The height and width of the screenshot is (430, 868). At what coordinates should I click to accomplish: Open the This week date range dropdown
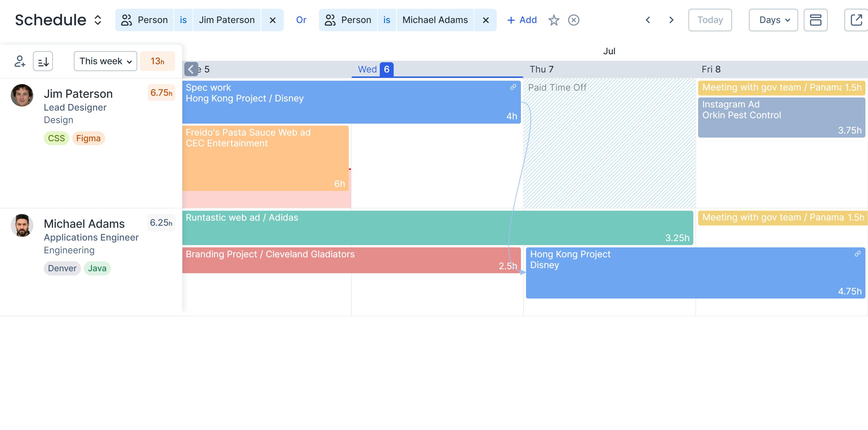tap(105, 61)
